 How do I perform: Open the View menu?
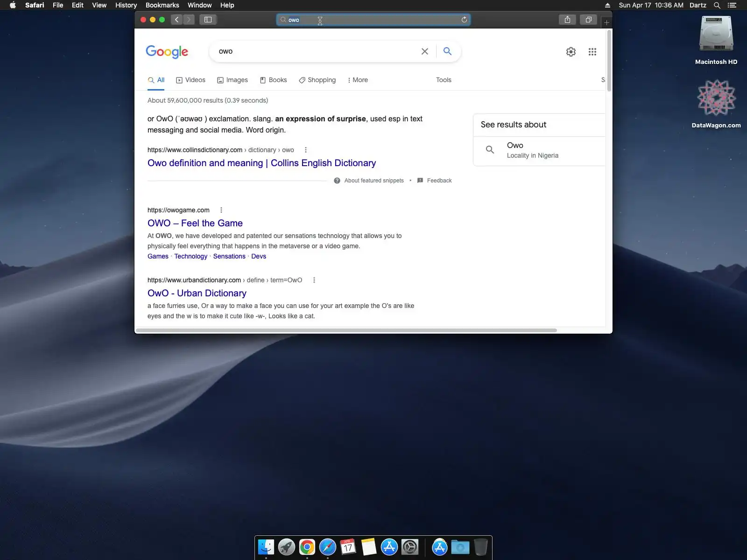coord(99,5)
